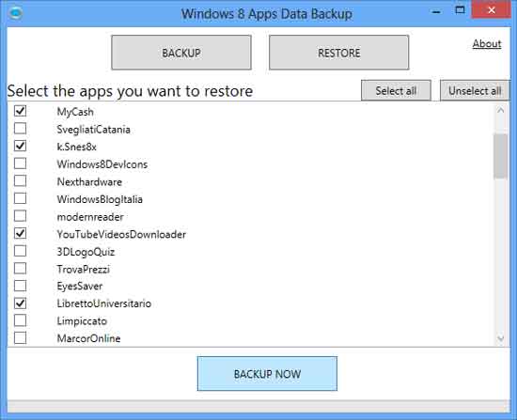This screenshot has height=420, width=517.
Task: Select the EyesSaver label text
Action: pyautogui.click(x=80, y=287)
